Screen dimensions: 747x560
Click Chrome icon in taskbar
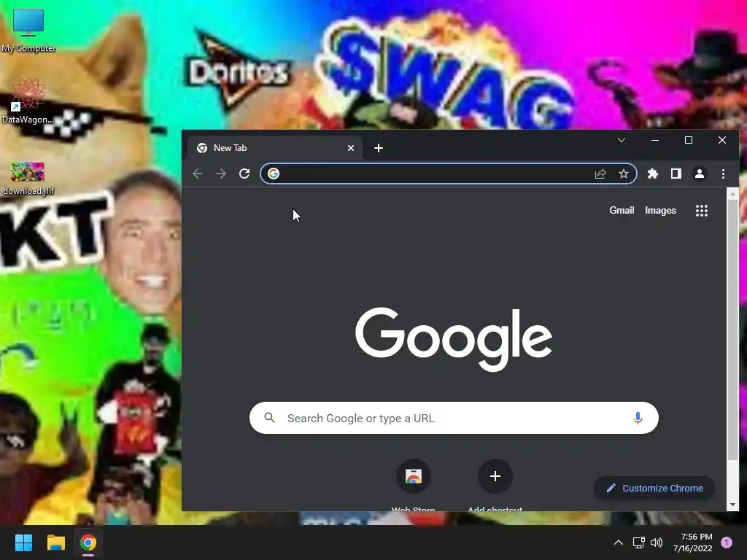click(x=88, y=542)
